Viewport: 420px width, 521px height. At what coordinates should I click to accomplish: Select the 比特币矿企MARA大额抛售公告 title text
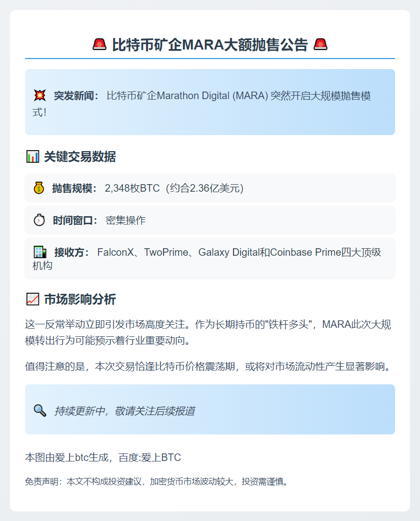click(x=210, y=45)
